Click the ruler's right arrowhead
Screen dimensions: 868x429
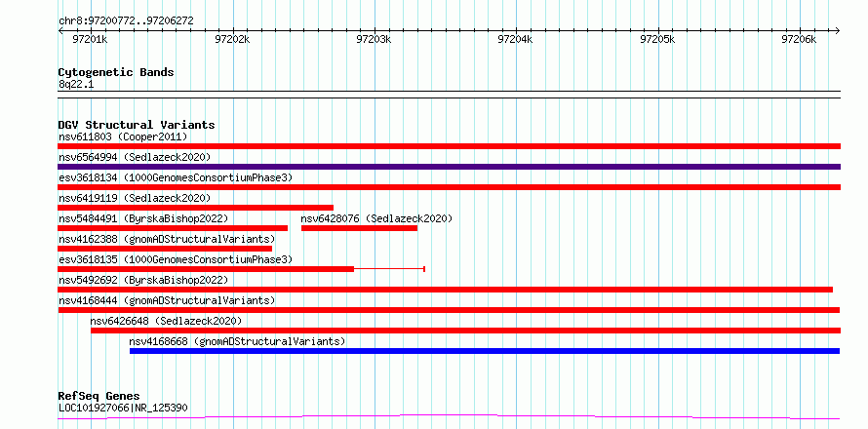837,30
